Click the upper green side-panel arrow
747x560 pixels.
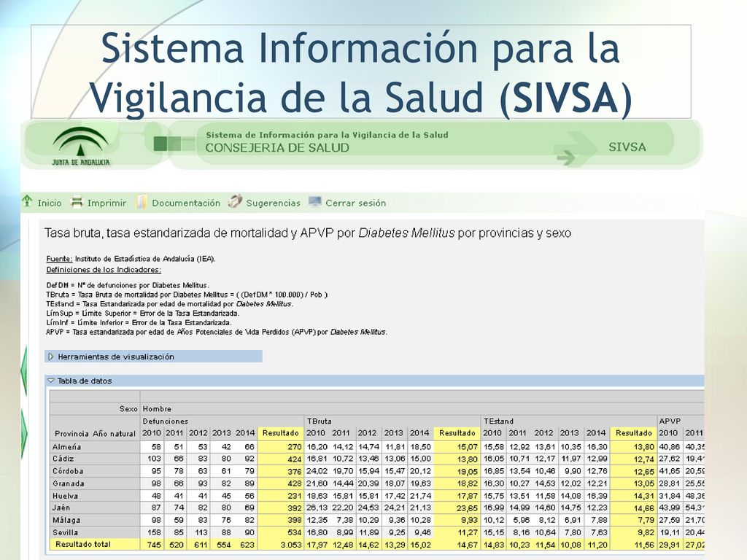[x=23, y=370]
